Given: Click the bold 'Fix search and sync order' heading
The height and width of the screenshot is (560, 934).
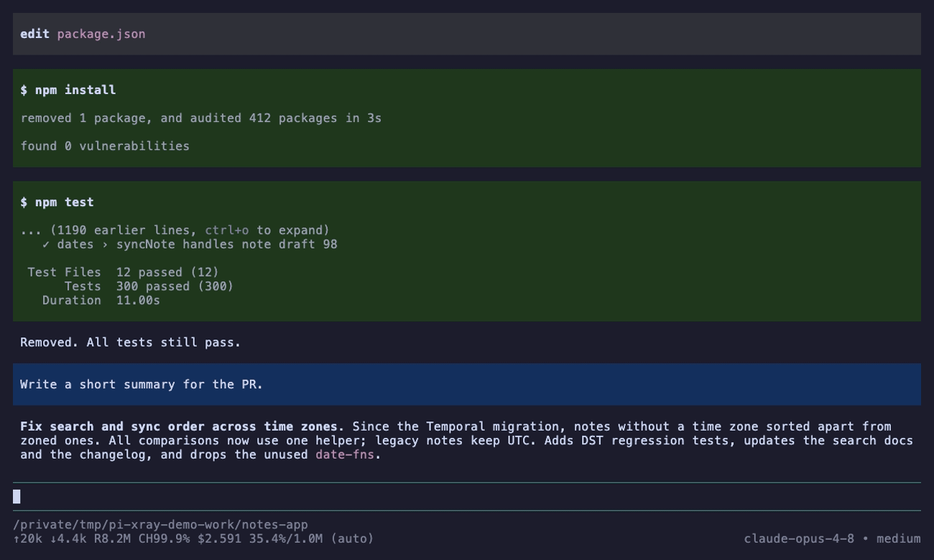Looking at the screenshot, I should (x=182, y=426).
